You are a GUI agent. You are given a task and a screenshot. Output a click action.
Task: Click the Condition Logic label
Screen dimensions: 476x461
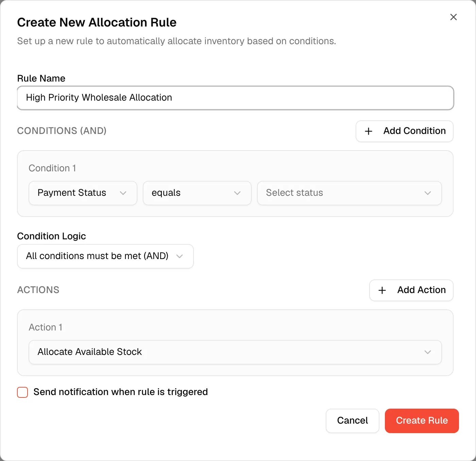point(51,236)
